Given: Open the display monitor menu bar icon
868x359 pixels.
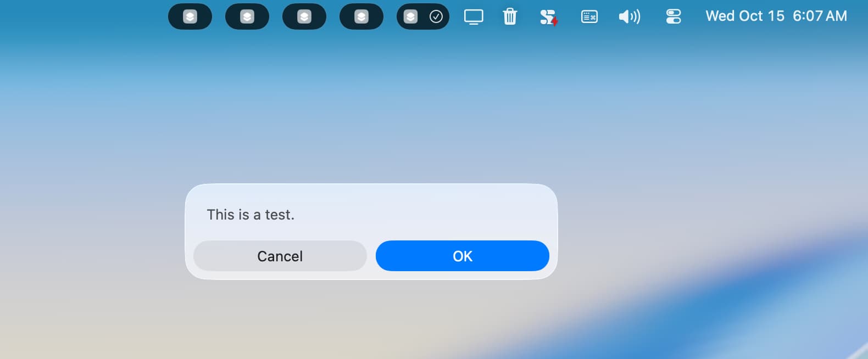Looking at the screenshot, I should click(474, 16).
